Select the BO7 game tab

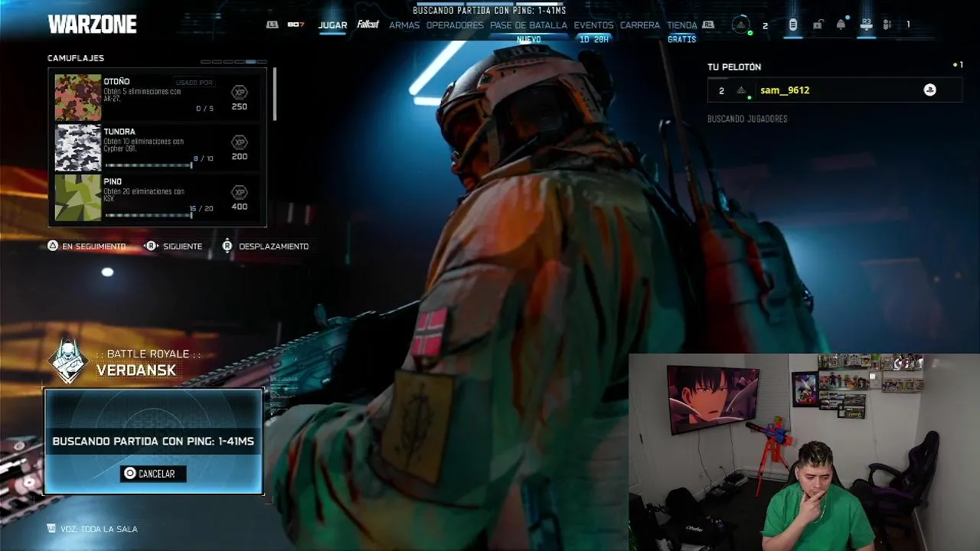pos(296,24)
